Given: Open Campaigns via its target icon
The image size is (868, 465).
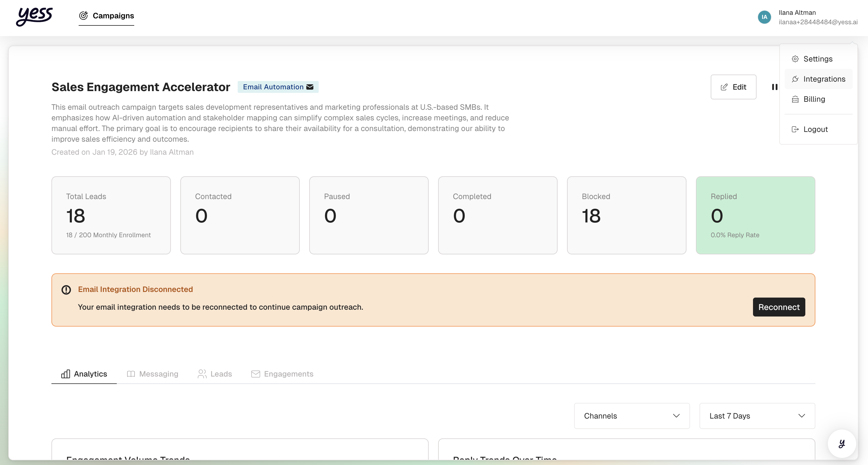Looking at the screenshot, I should click(83, 15).
